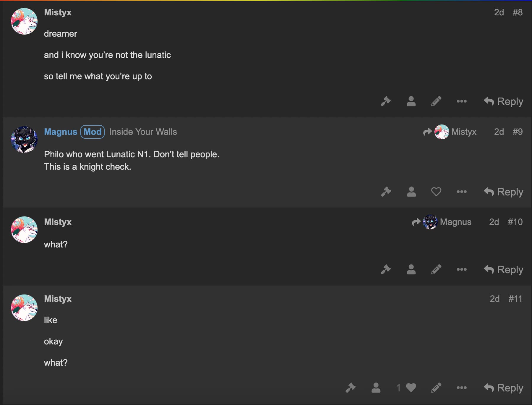Jump to replied-to Mistyx post from #9

pos(450,132)
